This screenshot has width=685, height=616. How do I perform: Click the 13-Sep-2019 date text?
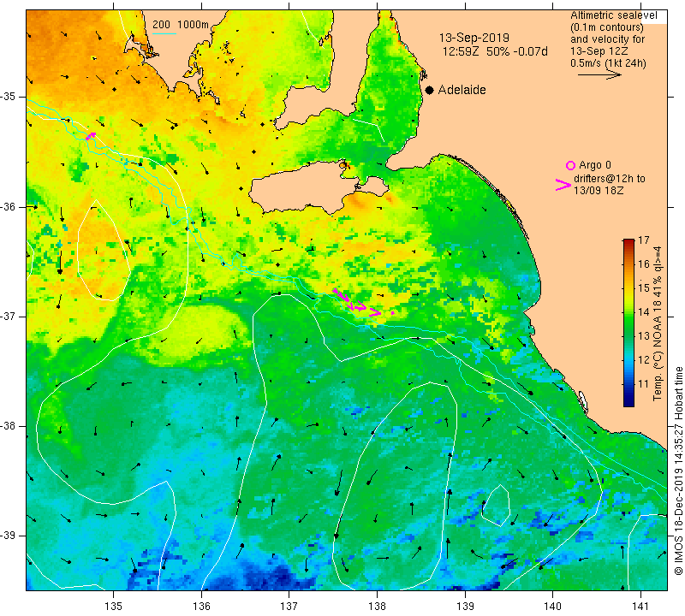474,38
